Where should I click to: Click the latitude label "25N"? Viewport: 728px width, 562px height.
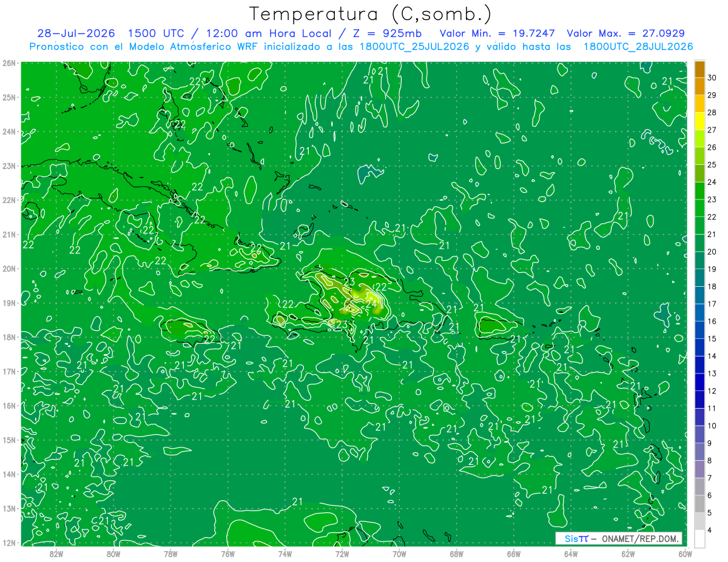pos(9,97)
